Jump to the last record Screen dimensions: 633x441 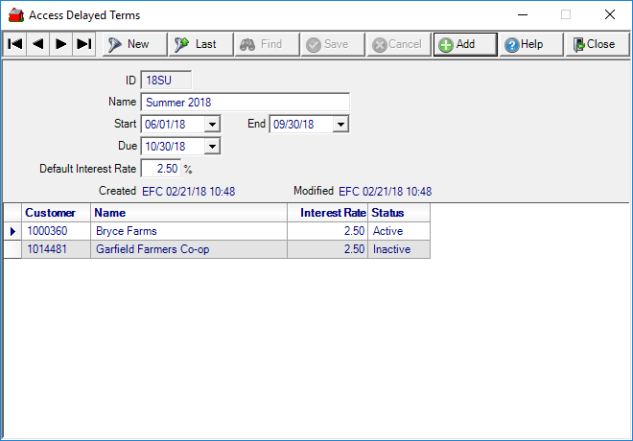tap(84, 44)
